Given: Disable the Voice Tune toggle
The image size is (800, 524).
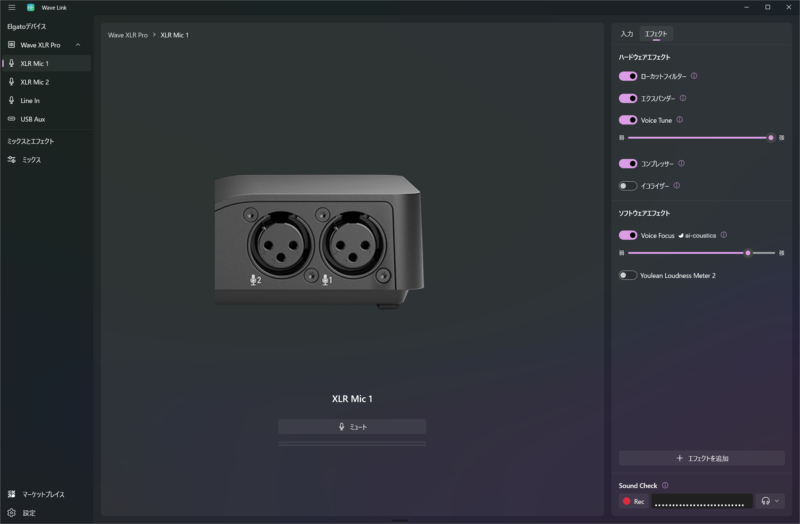Looking at the screenshot, I should click(x=628, y=120).
